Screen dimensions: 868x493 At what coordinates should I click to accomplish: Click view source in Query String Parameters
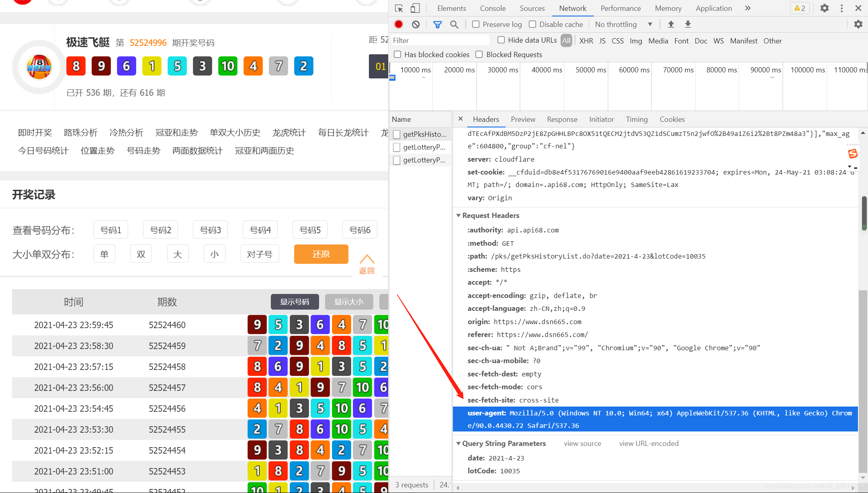pos(581,443)
